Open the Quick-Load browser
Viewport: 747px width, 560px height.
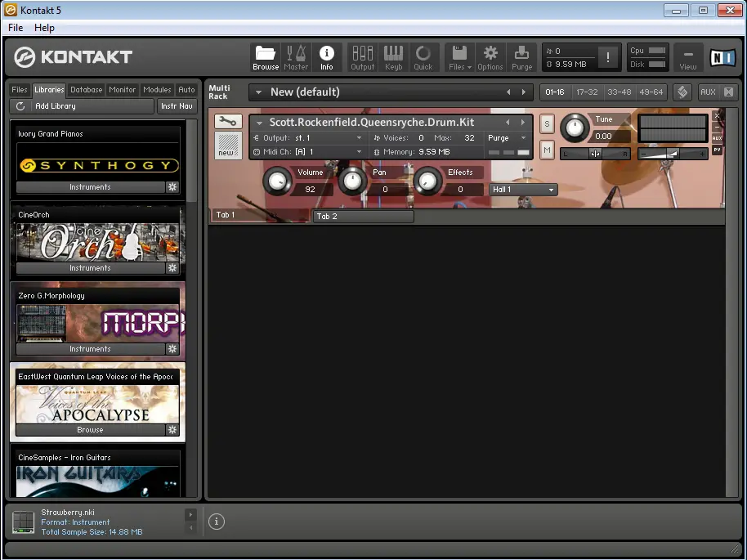[423, 58]
